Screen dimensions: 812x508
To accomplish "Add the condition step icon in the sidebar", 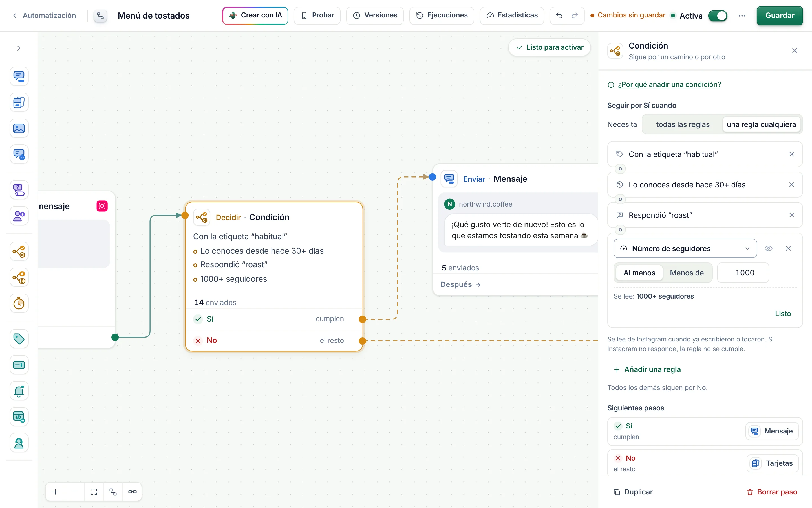I will pyautogui.click(x=19, y=251).
